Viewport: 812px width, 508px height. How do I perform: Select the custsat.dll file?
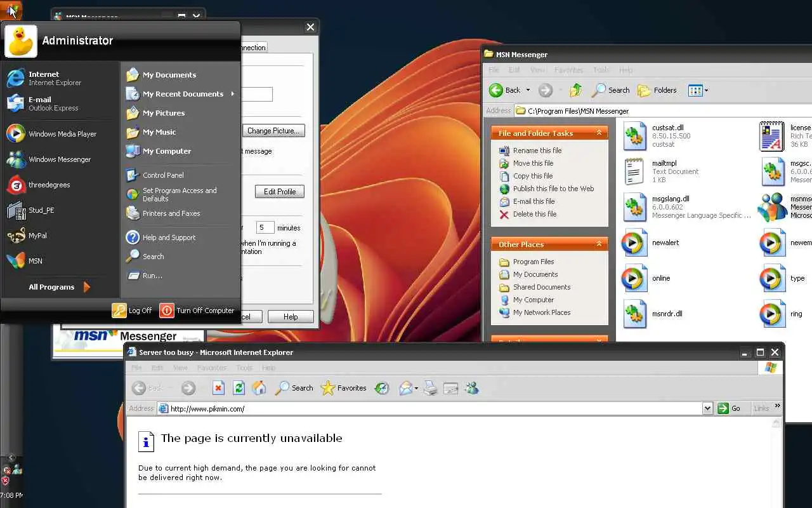656,136
